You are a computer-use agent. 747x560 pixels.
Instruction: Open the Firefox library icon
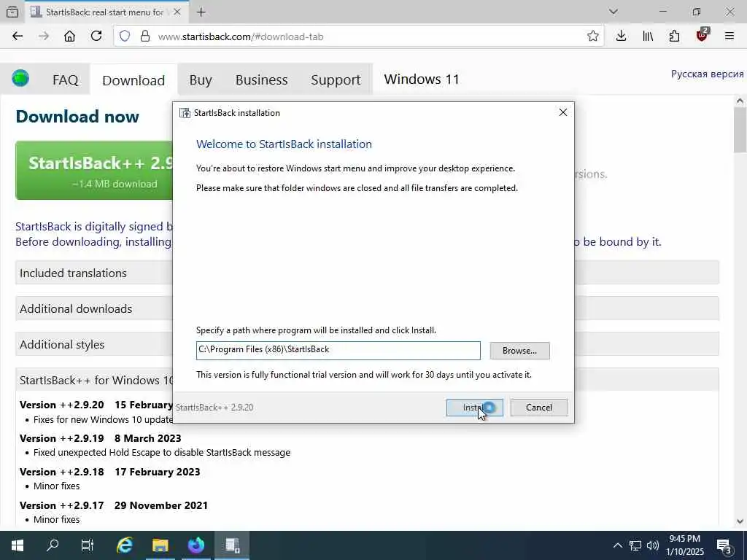point(648,36)
